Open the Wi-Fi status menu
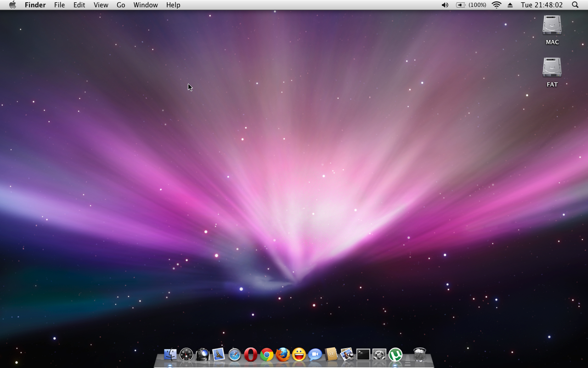The height and width of the screenshot is (368, 588). pos(497,5)
